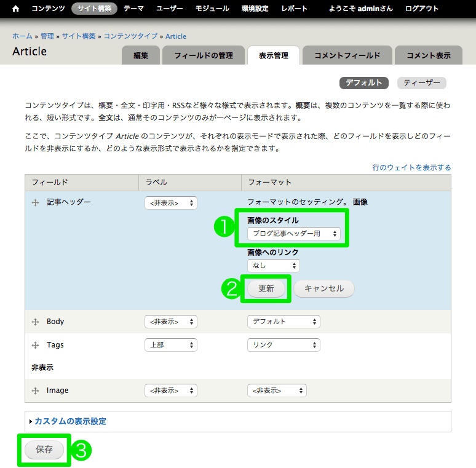Open the テーマ admin menu
Image resolution: width=476 pixels, height=468 pixels.
click(x=133, y=9)
